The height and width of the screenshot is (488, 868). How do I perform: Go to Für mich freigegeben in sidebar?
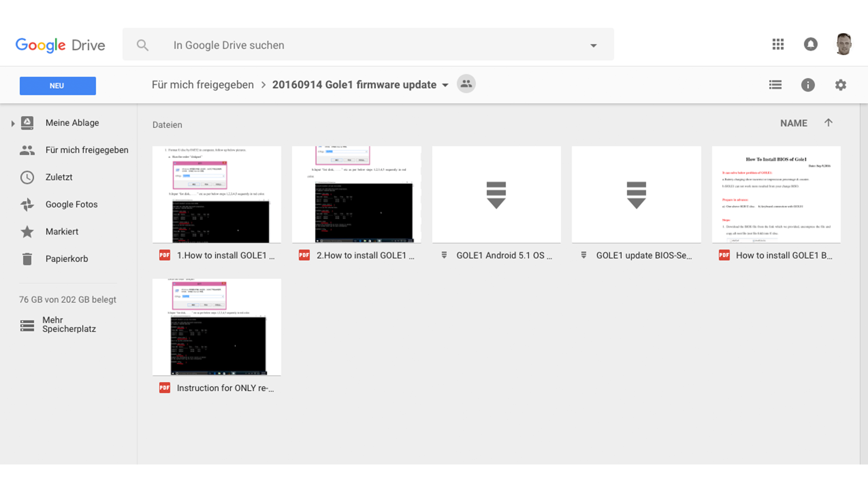pos(87,150)
